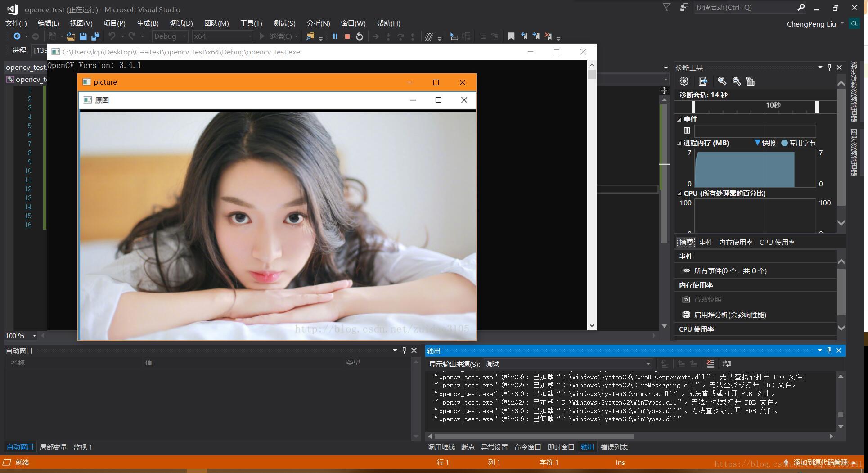
Task: Click right handle of diagnostic timeline
Action: tap(817, 107)
